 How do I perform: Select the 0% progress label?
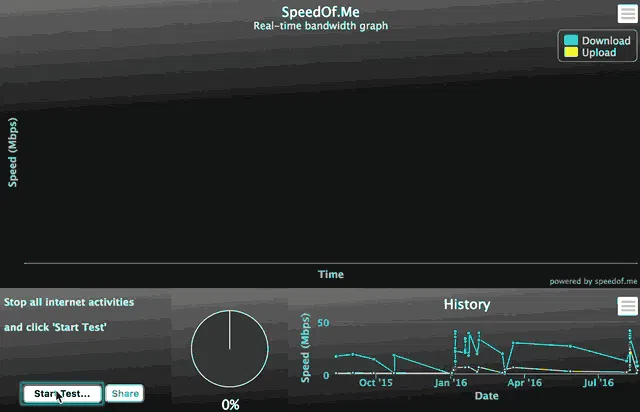(230, 405)
